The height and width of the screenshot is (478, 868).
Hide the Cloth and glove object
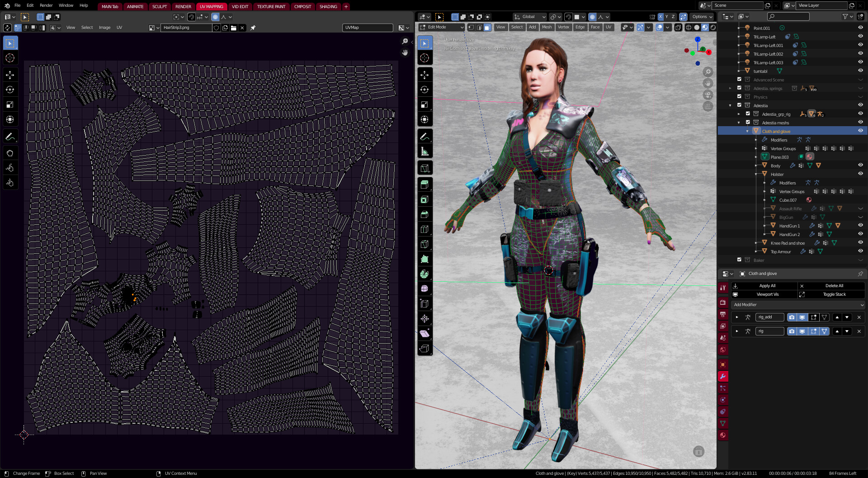click(x=860, y=131)
